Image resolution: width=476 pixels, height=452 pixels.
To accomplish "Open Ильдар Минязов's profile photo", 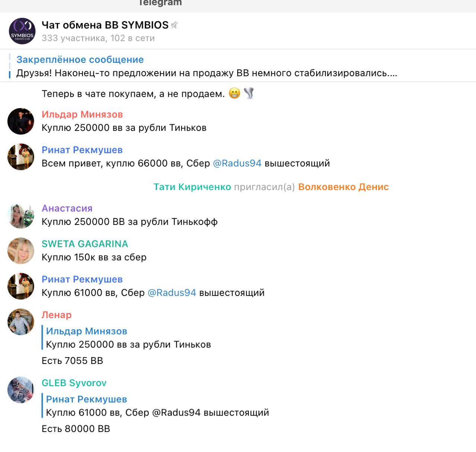I will point(21,121).
